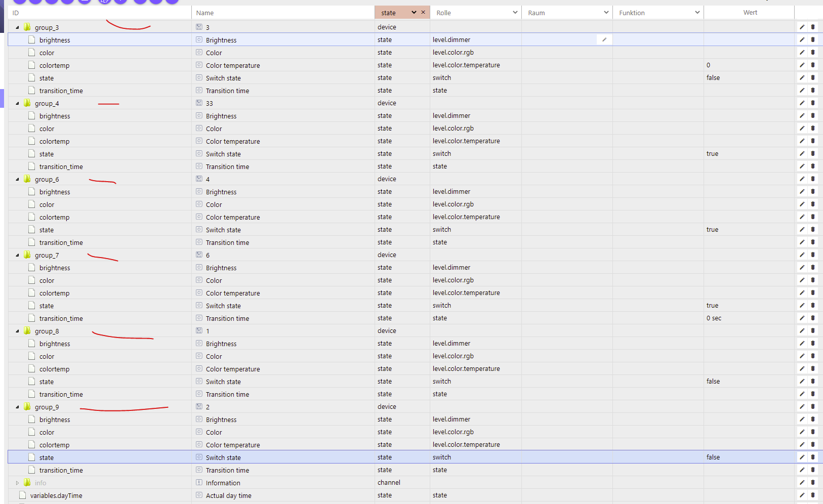Edit group_7 transition_time showing 0 sec
The height and width of the screenshot is (504, 823).
pos(802,318)
